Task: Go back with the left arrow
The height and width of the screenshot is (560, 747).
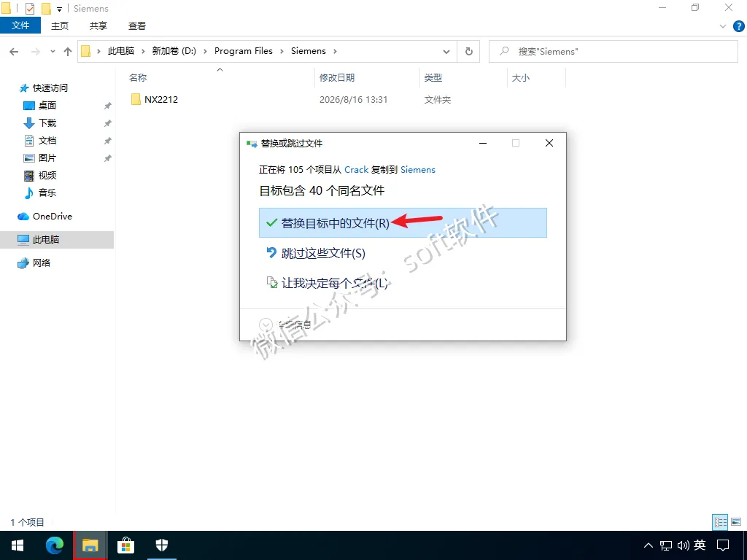Action: coord(14,52)
